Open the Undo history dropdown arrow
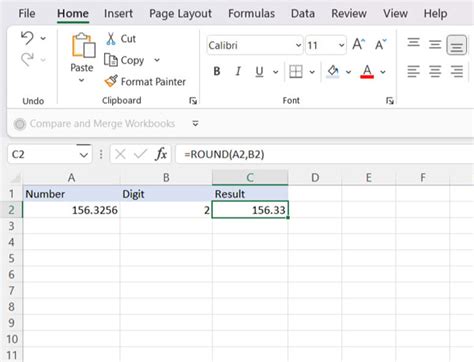Image resolution: width=474 pixels, height=362 pixels. coord(43,38)
